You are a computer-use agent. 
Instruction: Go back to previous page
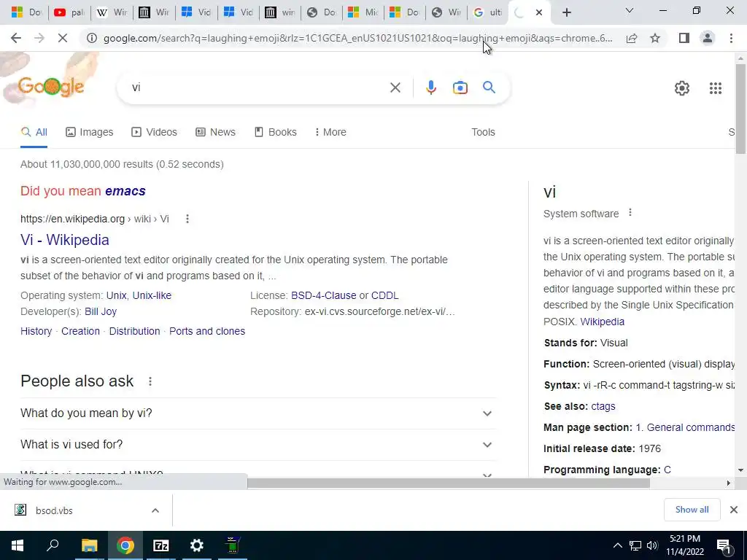pos(16,38)
